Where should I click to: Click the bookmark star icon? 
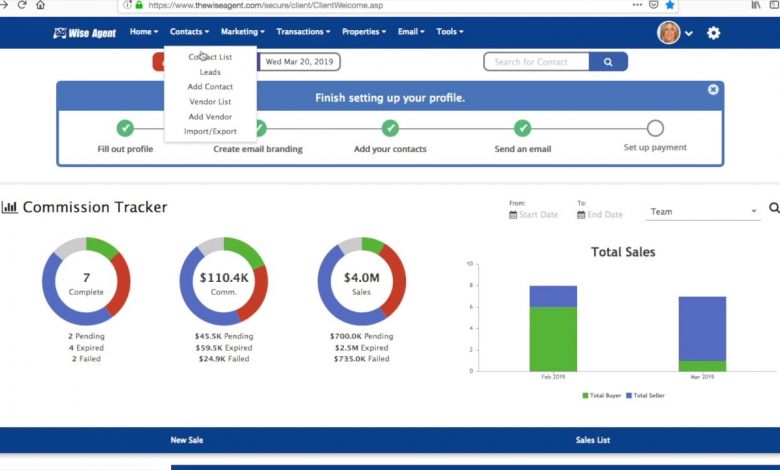pyautogui.click(x=670, y=5)
